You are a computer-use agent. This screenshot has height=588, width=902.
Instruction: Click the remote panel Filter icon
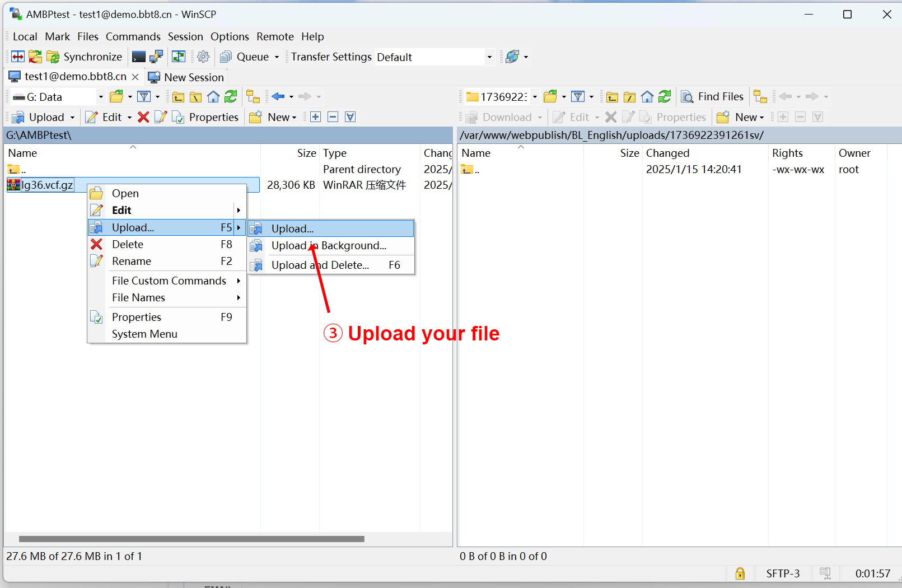(x=578, y=97)
